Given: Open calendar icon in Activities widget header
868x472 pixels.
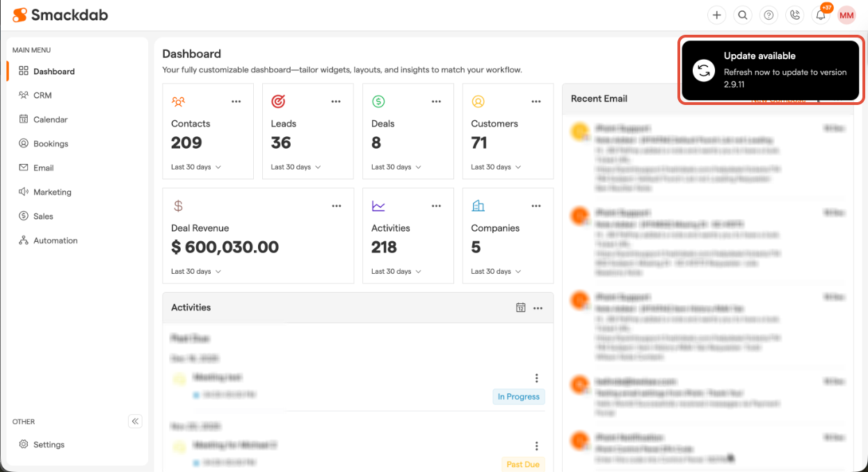Looking at the screenshot, I should coord(520,308).
